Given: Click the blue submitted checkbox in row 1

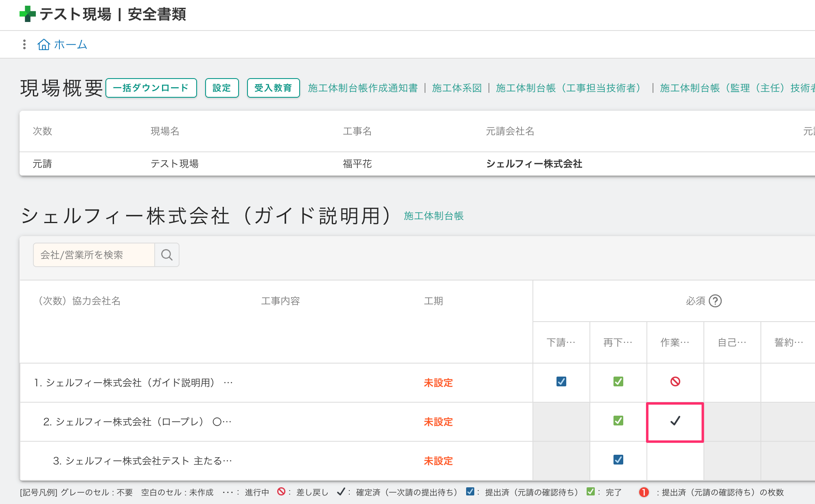Looking at the screenshot, I should click(x=561, y=381).
